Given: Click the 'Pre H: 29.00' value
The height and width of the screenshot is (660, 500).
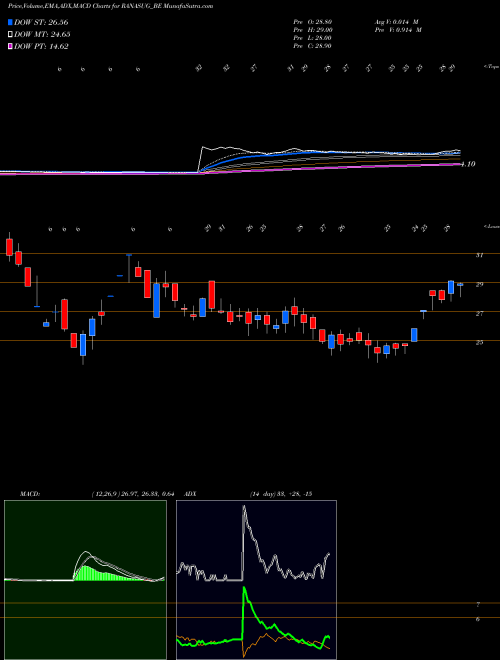Looking at the screenshot, I should (313, 30).
